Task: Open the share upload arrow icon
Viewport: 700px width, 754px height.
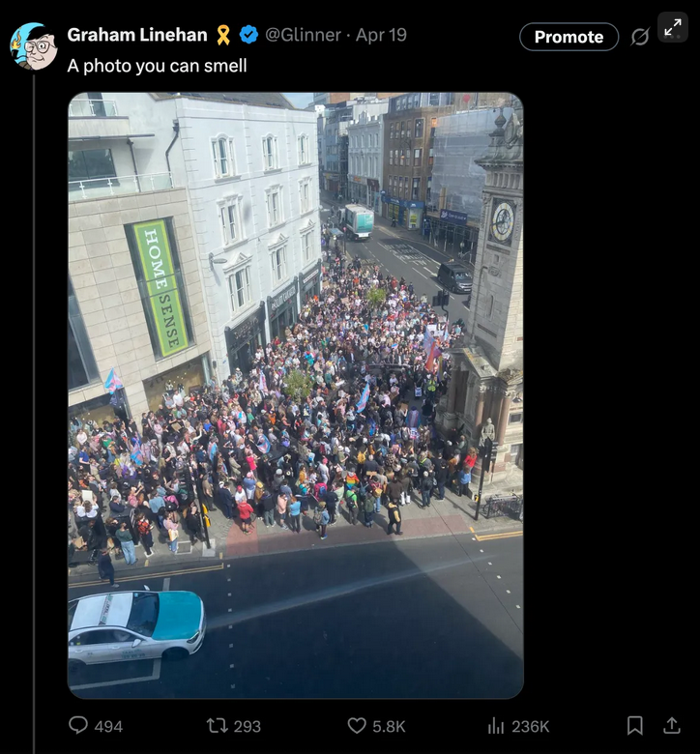Action: [x=672, y=725]
